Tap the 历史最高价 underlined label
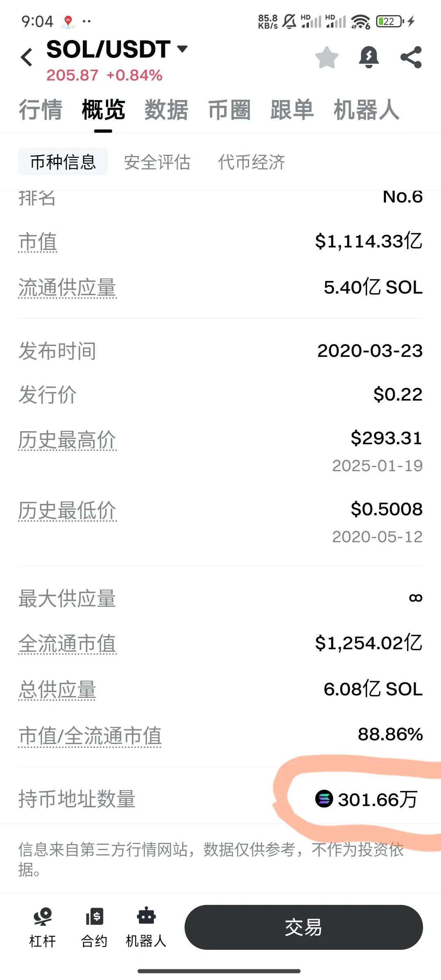Screen dimensions: 441x980 [67, 440]
